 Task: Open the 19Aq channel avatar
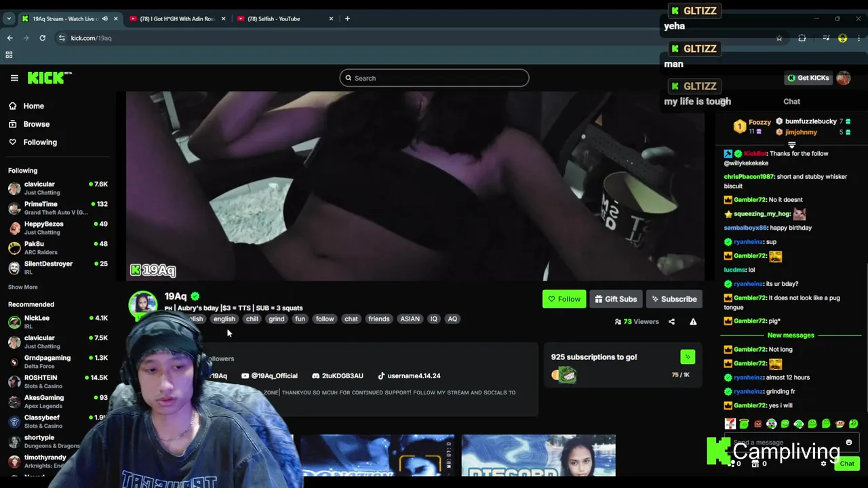143,304
